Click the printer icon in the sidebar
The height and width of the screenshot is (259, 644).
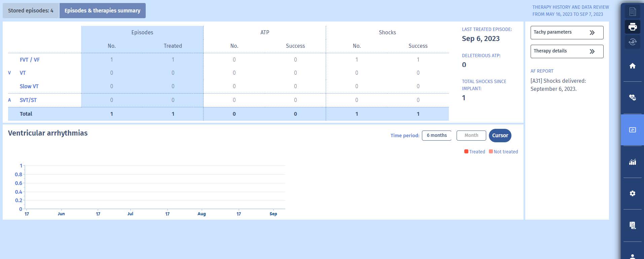point(632,27)
